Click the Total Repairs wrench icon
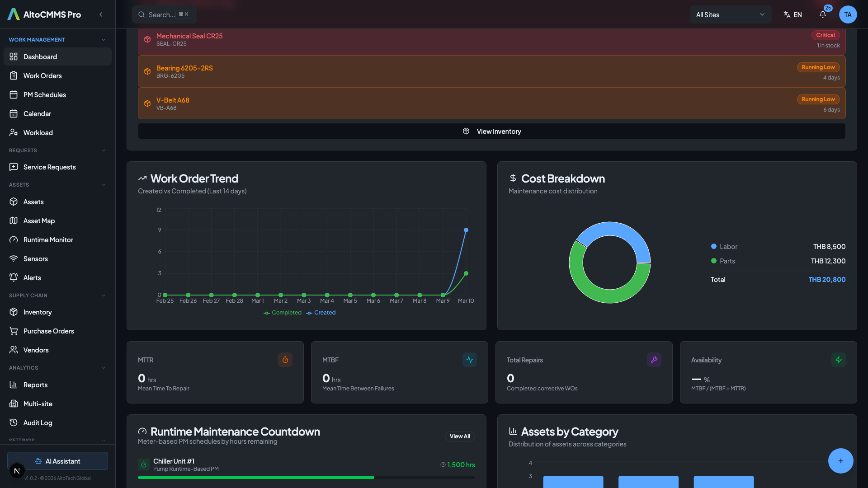 (654, 360)
